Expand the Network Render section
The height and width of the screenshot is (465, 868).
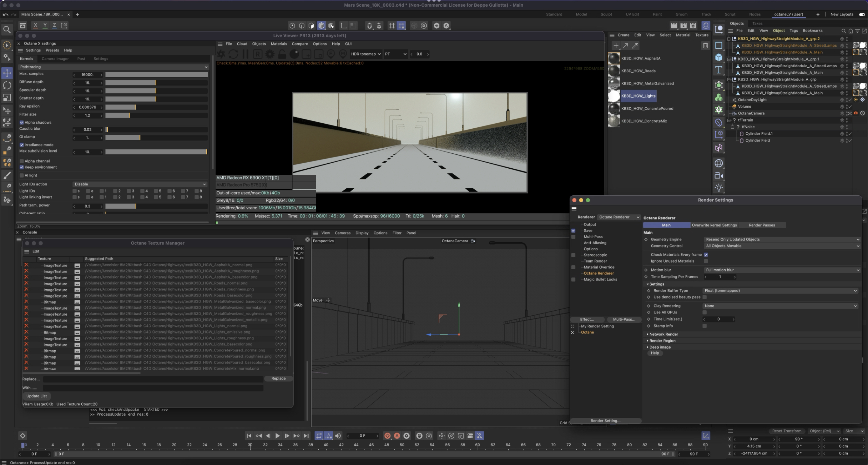click(x=663, y=334)
